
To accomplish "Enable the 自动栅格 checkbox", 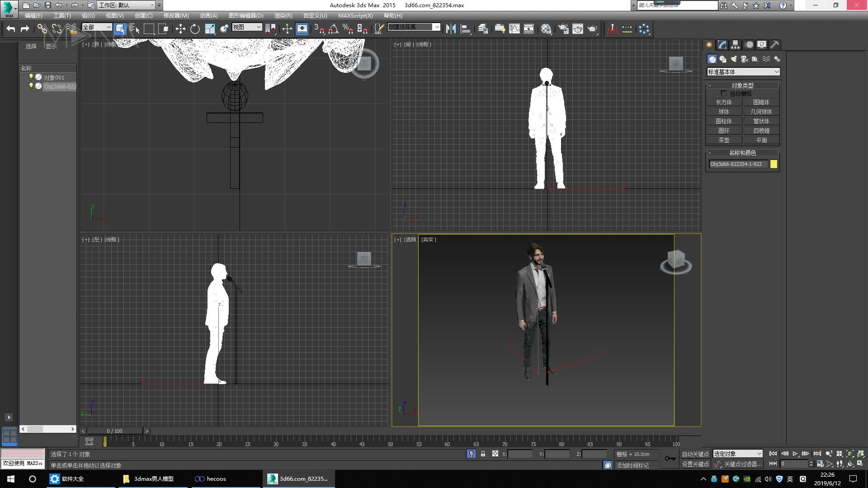I will [724, 94].
